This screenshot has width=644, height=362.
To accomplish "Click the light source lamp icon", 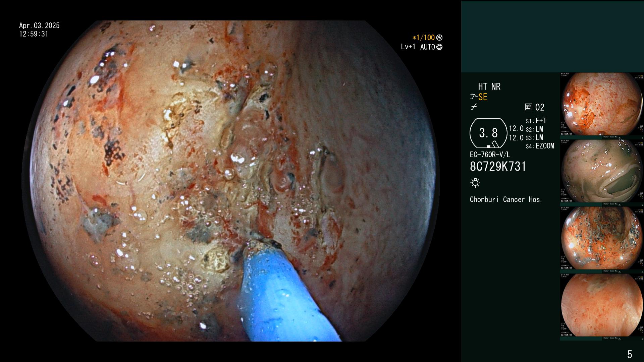I will coord(475,183).
